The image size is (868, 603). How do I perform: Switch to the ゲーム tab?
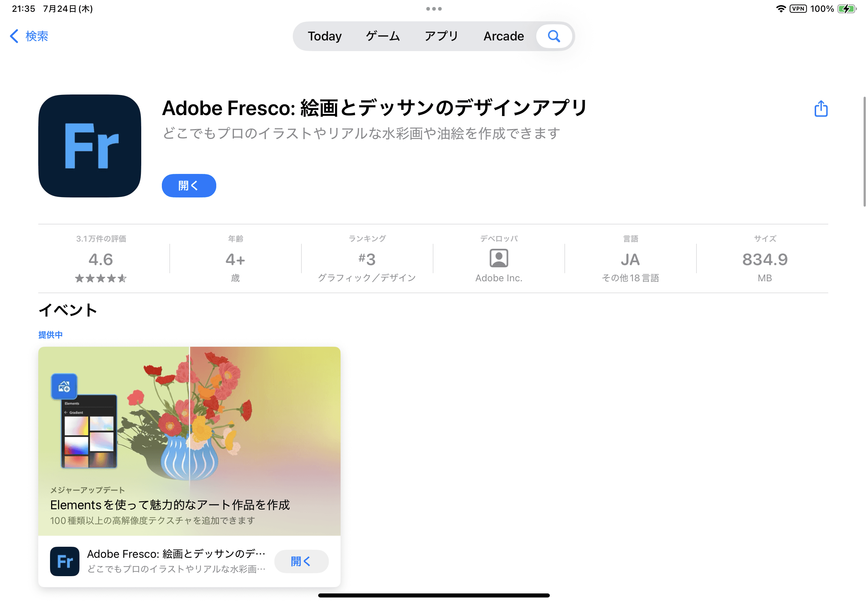383,36
